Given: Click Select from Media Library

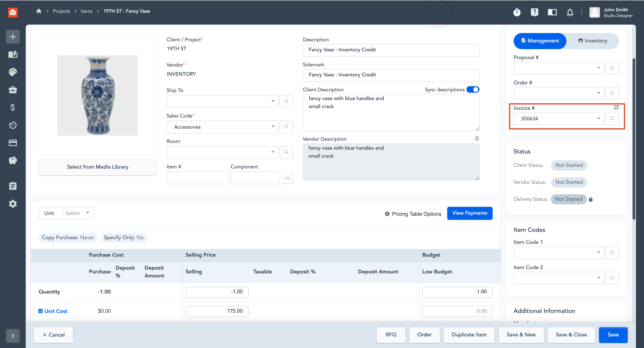Looking at the screenshot, I should coord(98,167).
